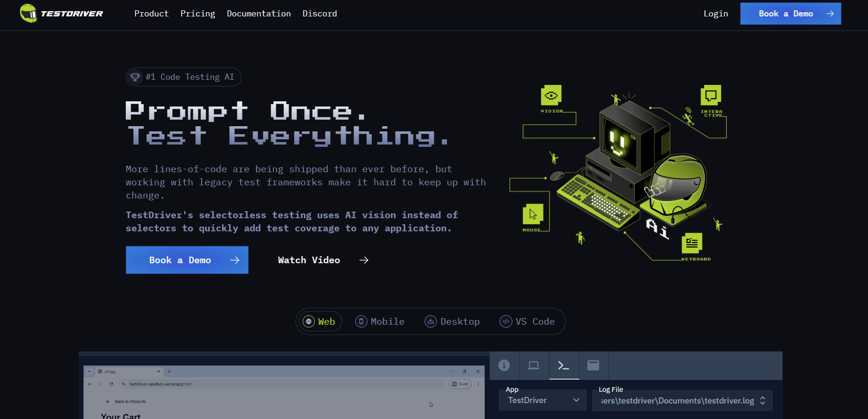
Task: Select the VS Code platform tab
Action: [527, 321]
